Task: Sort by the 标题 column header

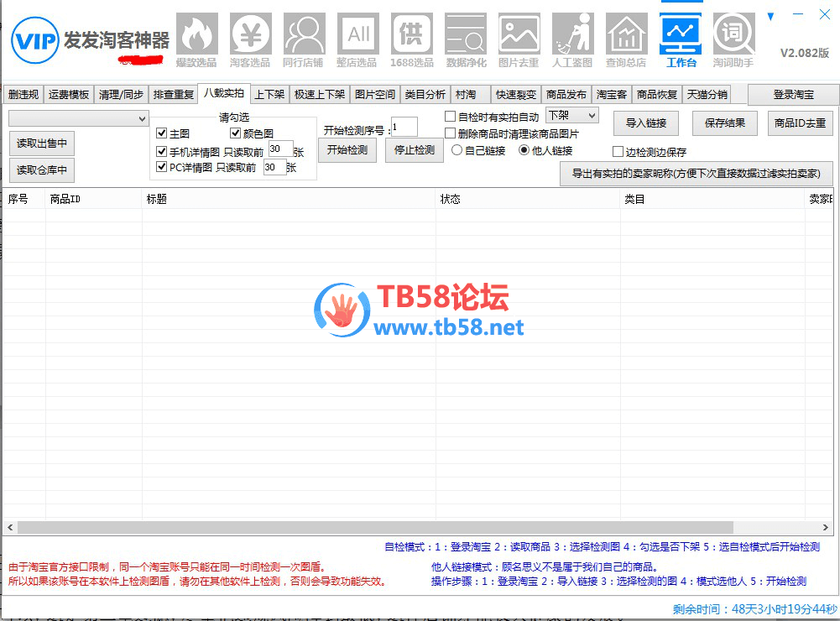Action: [x=289, y=200]
